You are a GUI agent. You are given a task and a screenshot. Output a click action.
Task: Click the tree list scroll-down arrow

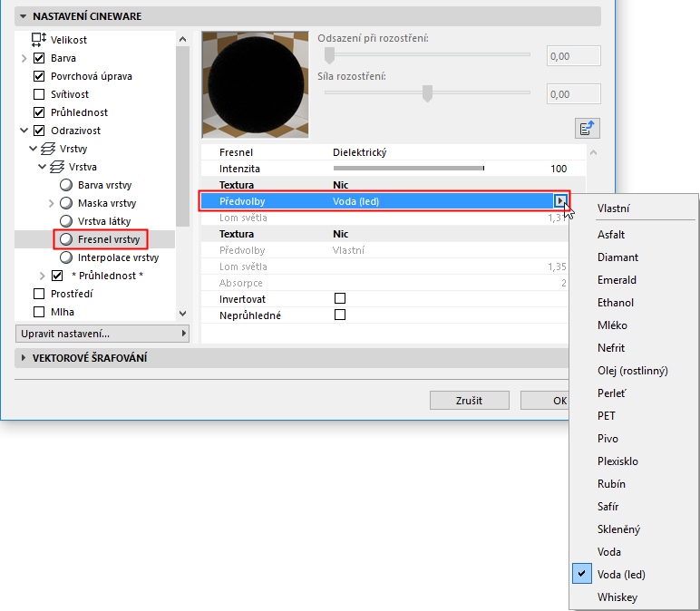[x=182, y=314]
